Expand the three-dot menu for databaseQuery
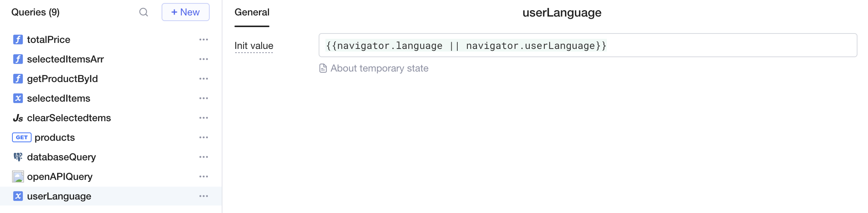Viewport: 868px width, 213px height. coord(204,157)
